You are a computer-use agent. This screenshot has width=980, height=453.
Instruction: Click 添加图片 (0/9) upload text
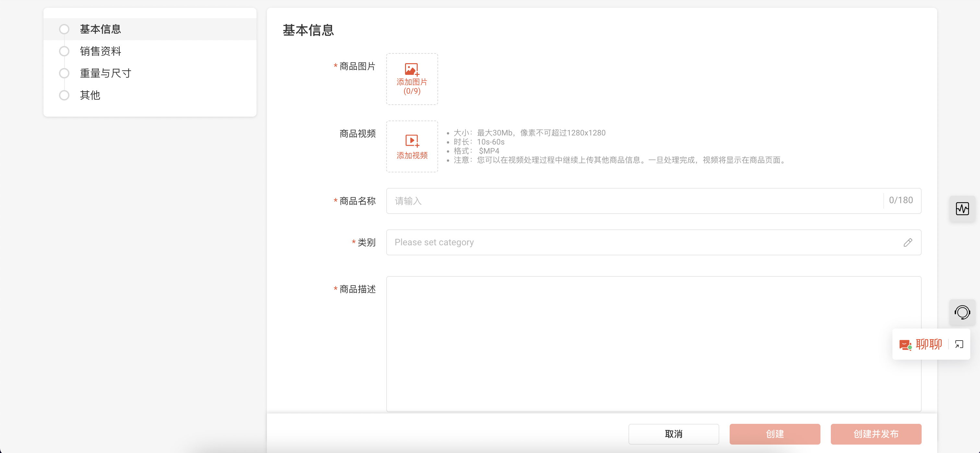coord(412,87)
